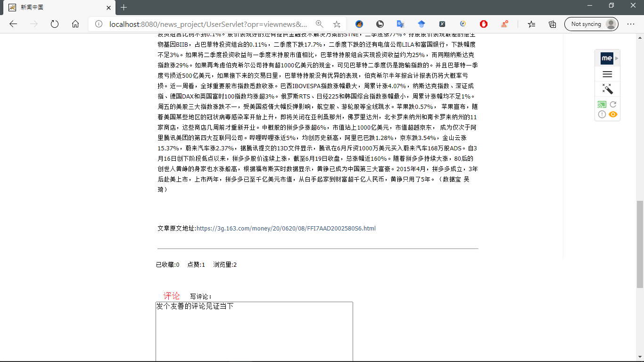The image size is (644, 362).
Task: Open the grey circular arrow extension
Action: pyautogui.click(x=380, y=24)
